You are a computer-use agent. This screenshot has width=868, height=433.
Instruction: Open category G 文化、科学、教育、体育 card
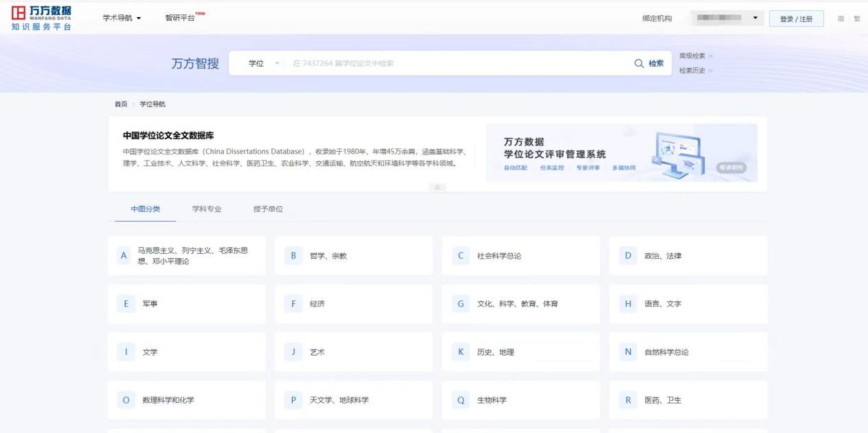(x=521, y=304)
